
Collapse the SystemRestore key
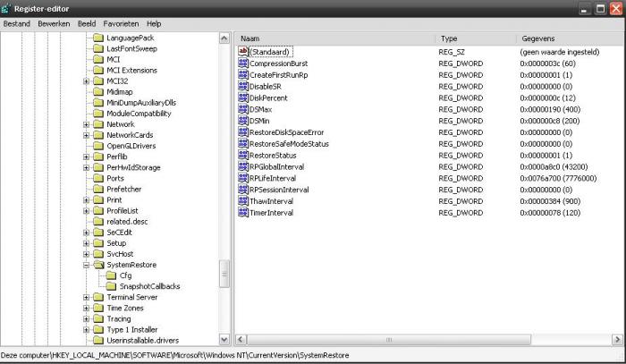[x=86, y=265]
